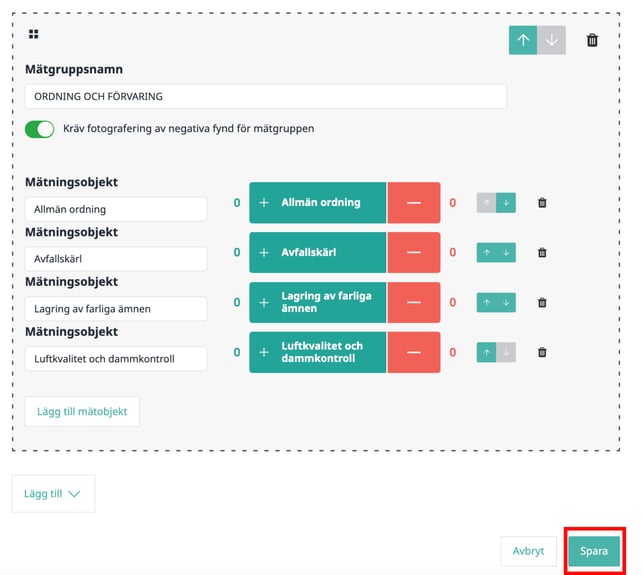Move the measurement group down

coord(551,40)
